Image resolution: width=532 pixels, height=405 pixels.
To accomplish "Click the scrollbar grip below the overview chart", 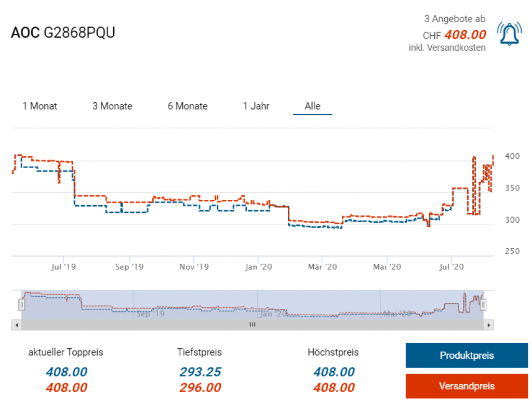I will [x=252, y=325].
